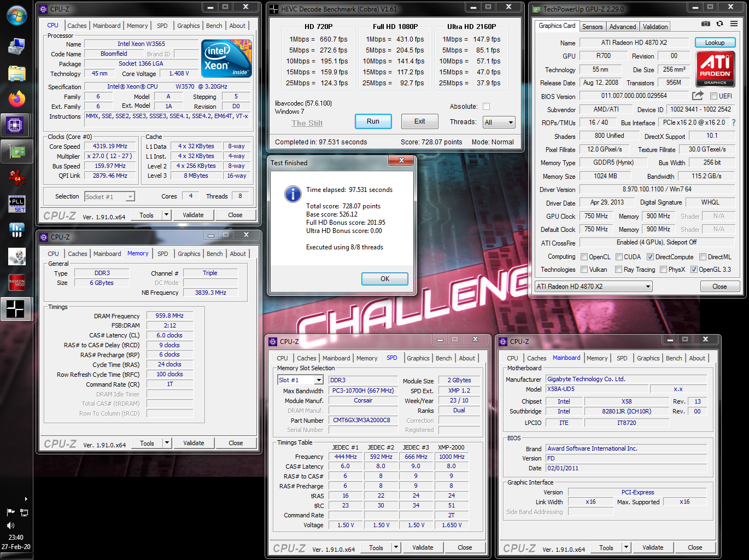749x560 pixels.
Task: Open File Explorer from the taskbar
Action: click(16, 73)
